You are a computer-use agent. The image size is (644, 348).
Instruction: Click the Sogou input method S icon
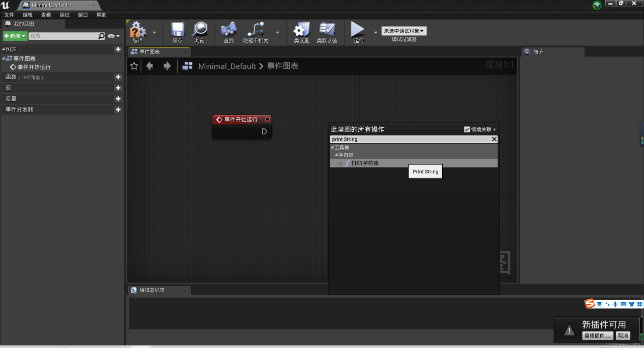click(590, 304)
